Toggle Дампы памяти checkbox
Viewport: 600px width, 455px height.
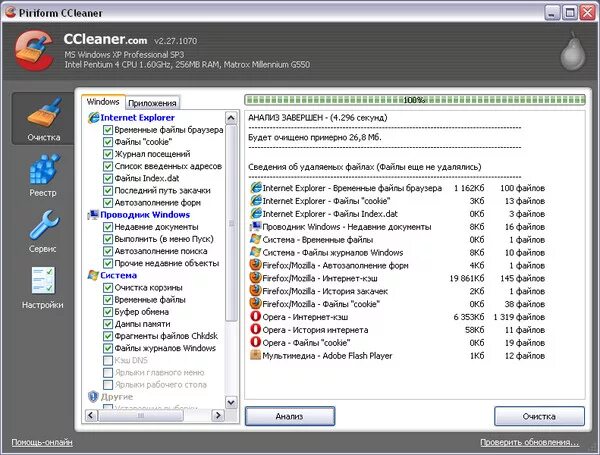click(x=108, y=324)
